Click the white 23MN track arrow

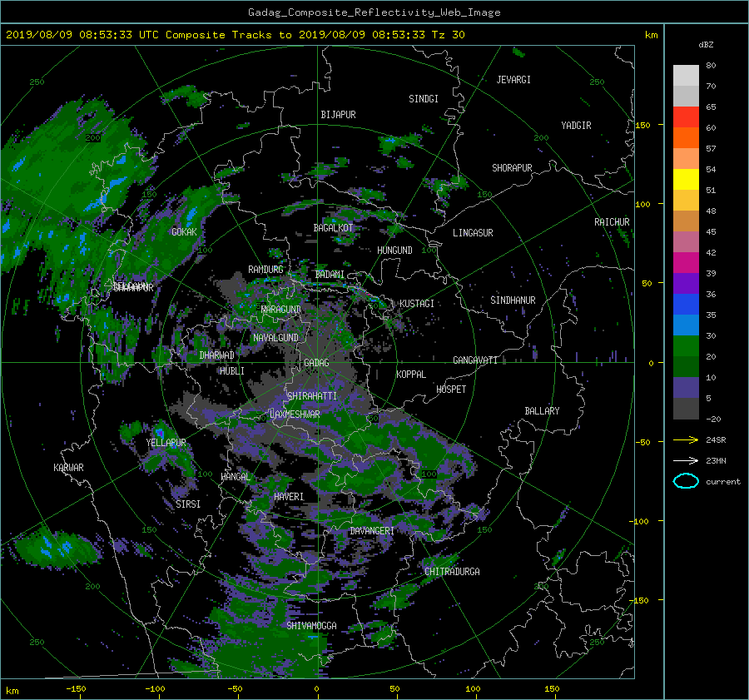686,460
